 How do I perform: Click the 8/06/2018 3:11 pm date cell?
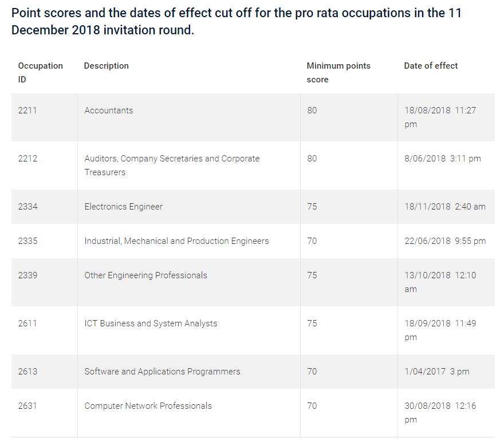pyautogui.click(x=443, y=159)
